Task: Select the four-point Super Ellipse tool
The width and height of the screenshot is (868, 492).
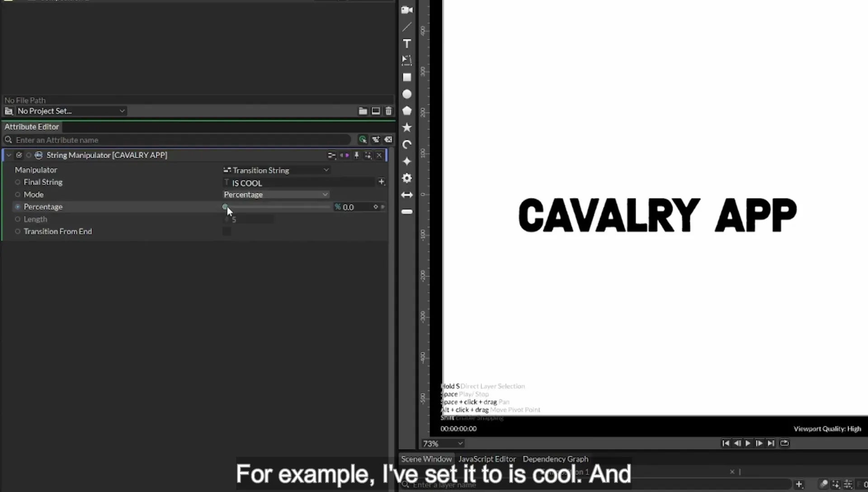Action: point(407,161)
